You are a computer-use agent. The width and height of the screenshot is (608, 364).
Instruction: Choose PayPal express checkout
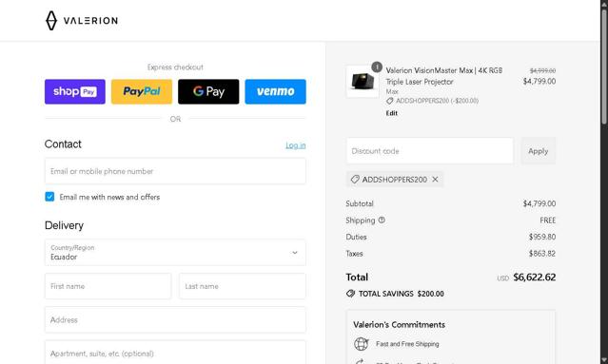tap(142, 92)
